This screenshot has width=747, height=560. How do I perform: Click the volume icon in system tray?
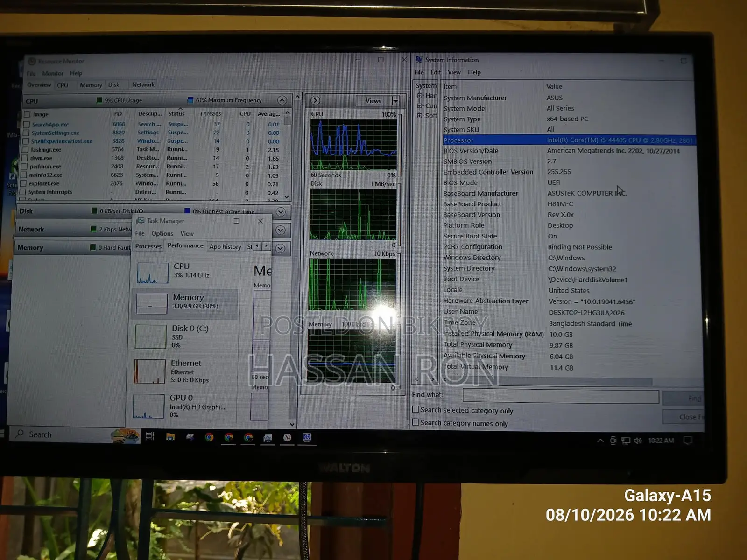point(638,441)
